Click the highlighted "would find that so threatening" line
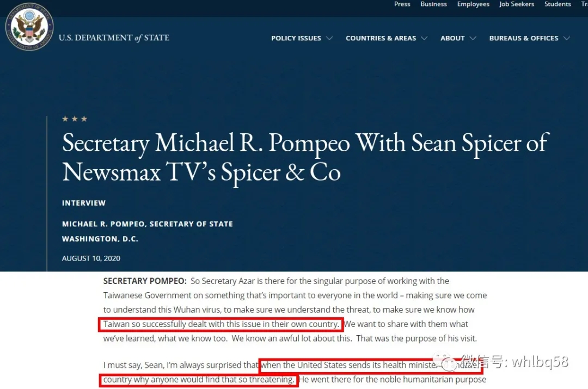Viewport: 588px width, 389px height. [x=199, y=379]
